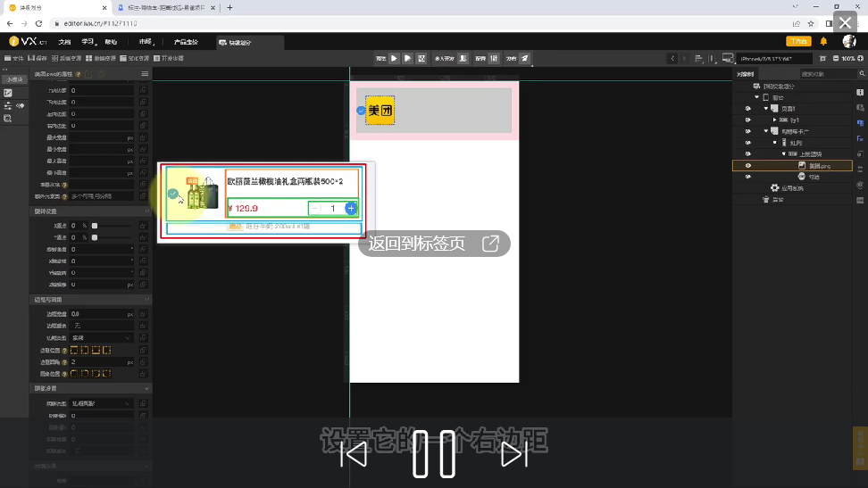Collapse the 边框与间隔 section
Viewport: 868px width, 488px height.
coord(146,300)
